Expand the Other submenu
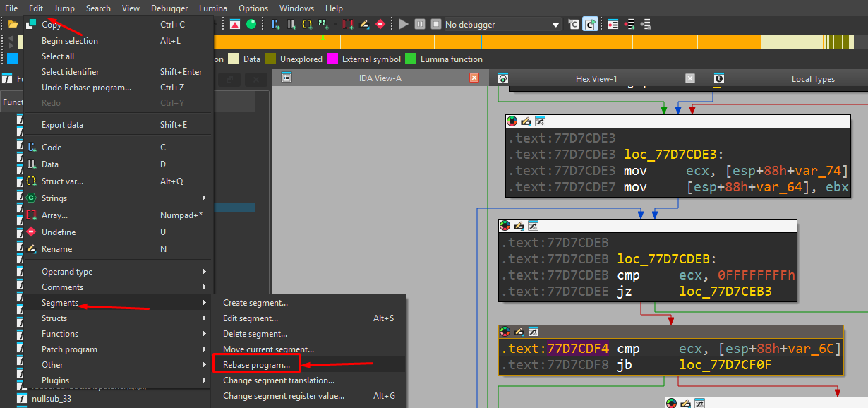The height and width of the screenshot is (408, 868). [x=119, y=365]
